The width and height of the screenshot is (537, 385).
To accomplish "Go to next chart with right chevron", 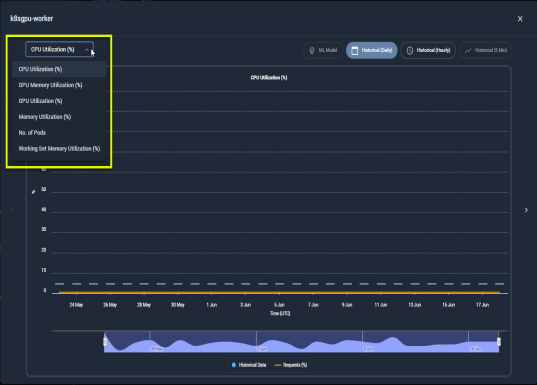I will click(526, 210).
